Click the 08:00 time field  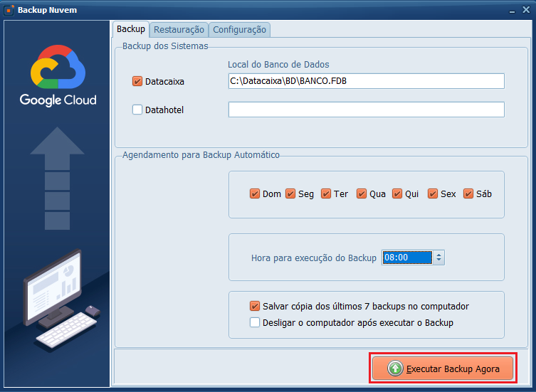tap(406, 258)
